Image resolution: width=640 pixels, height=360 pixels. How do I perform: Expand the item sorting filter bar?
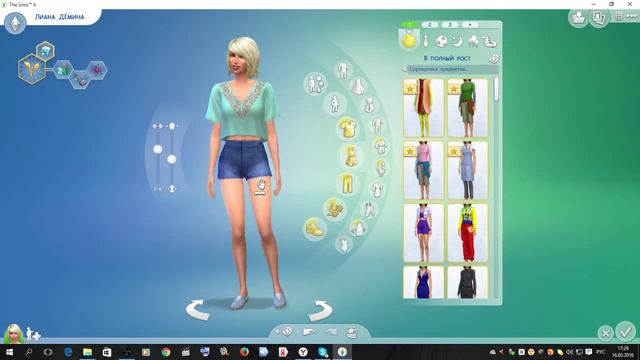click(x=450, y=69)
